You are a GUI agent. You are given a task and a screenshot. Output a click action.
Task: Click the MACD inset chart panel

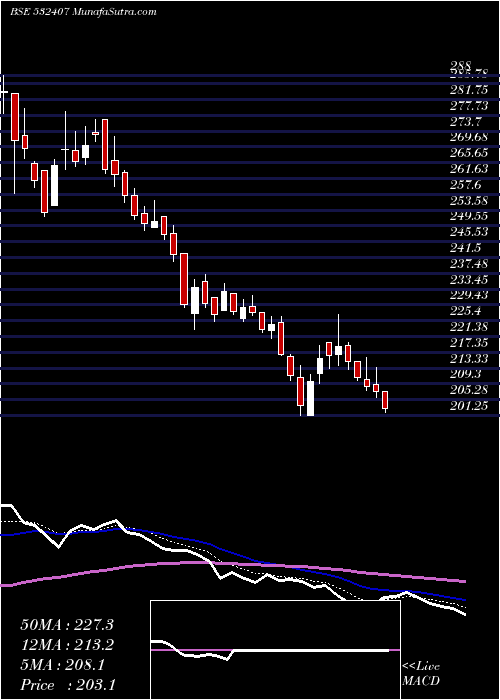[275, 650]
